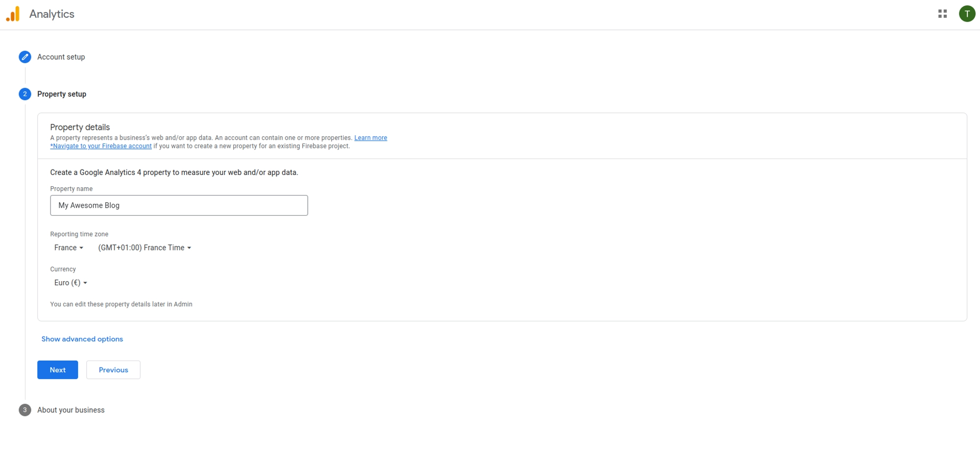This screenshot has width=980, height=461.
Task: Open the Euro (€) currency dropdown
Action: 71,283
